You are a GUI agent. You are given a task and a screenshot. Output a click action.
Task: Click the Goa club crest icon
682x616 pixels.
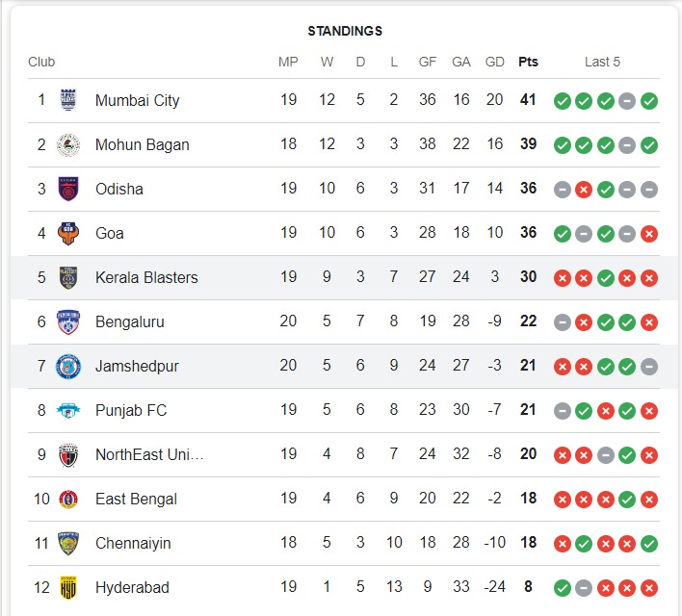68,233
